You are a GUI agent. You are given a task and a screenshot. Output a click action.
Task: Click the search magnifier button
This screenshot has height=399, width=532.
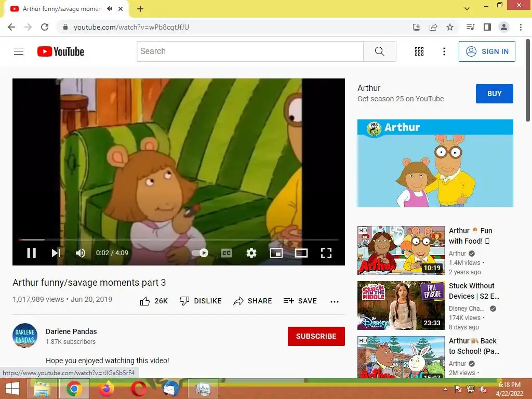click(380, 51)
